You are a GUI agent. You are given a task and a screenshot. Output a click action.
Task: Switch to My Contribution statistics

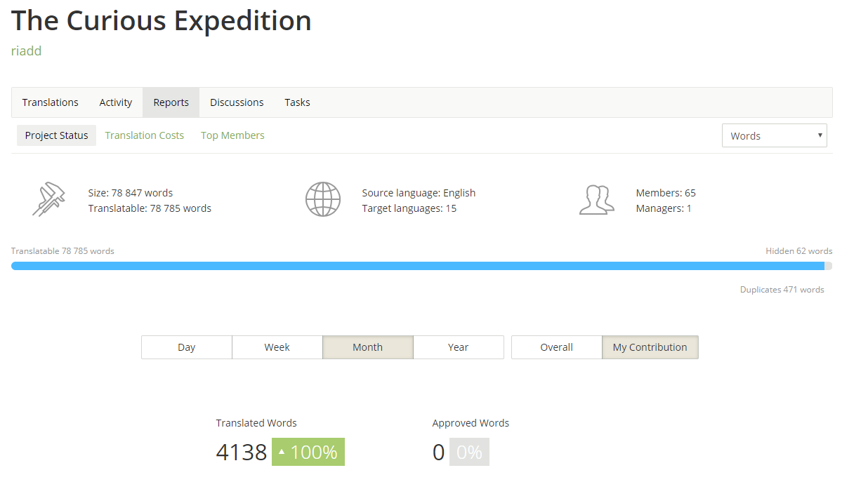point(650,347)
